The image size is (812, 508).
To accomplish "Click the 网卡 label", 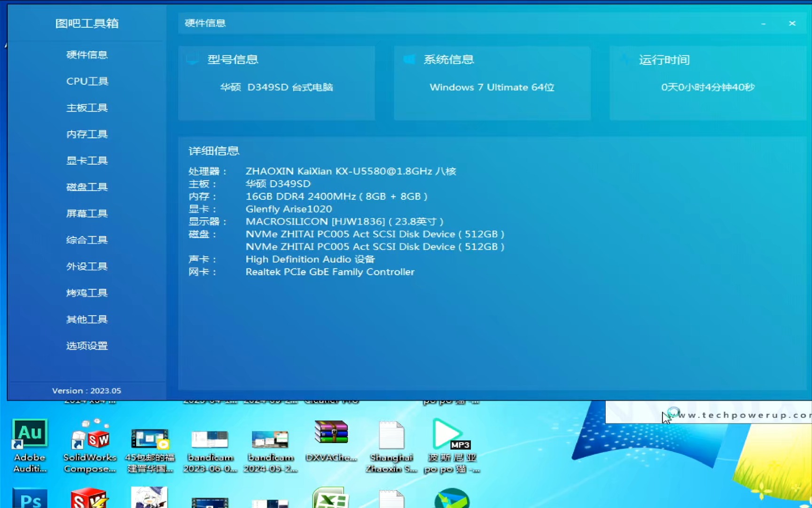I will [x=203, y=272].
